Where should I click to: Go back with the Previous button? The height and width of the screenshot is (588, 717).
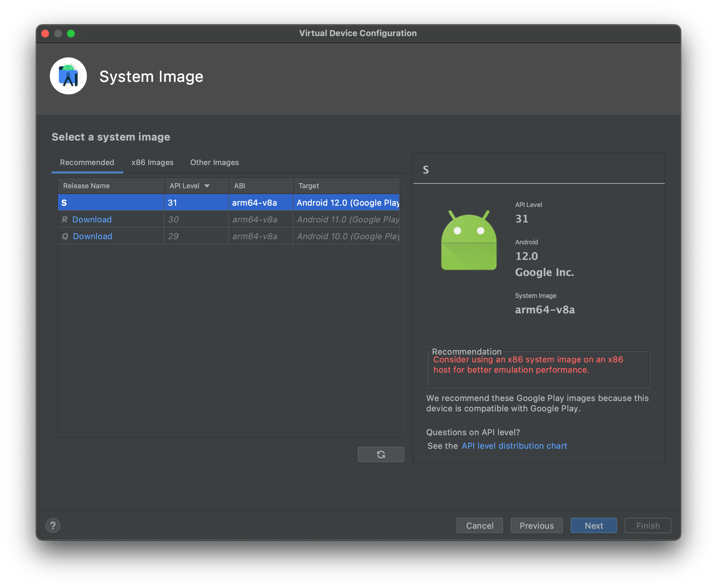tap(536, 525)
